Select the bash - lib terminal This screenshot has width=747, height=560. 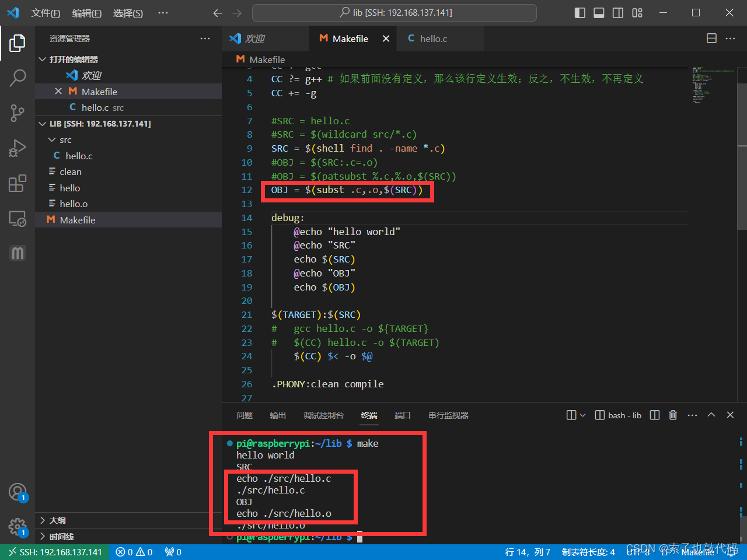point(618,415)
